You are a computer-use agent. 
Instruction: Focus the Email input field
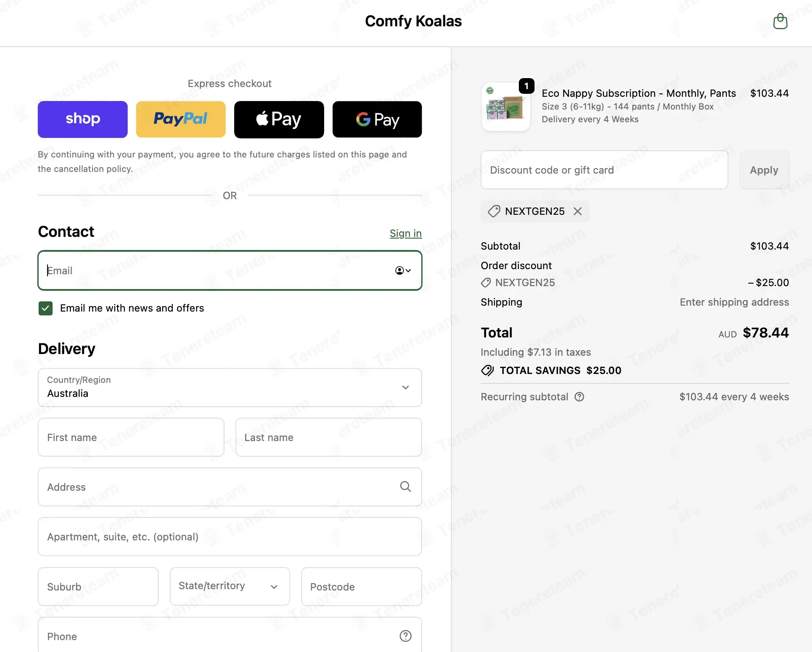(x=230, y=270)
